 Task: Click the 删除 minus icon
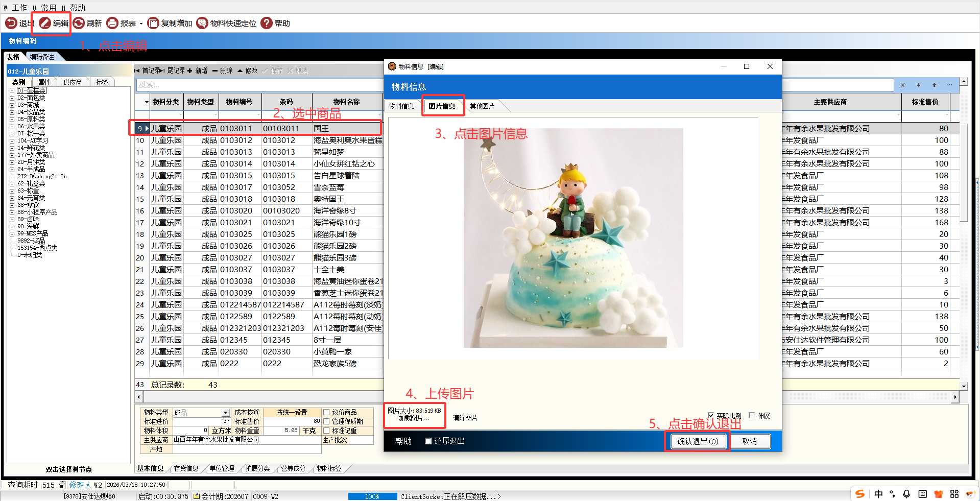215,70
